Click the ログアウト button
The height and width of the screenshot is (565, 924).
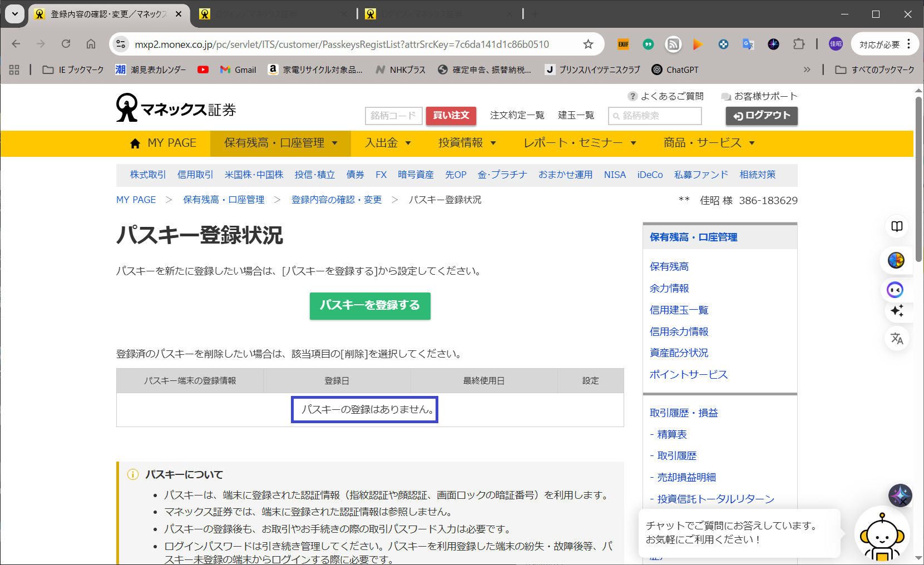pos(761,116)
